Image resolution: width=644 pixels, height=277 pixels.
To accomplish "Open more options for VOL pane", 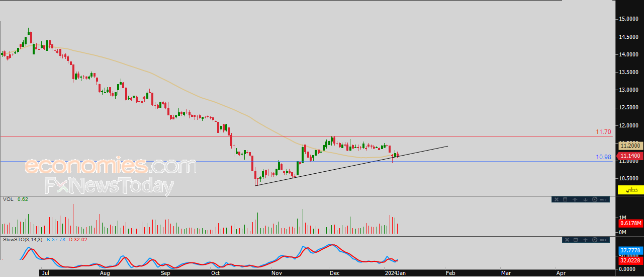I will pyautogui.click(x=603, y=199).
